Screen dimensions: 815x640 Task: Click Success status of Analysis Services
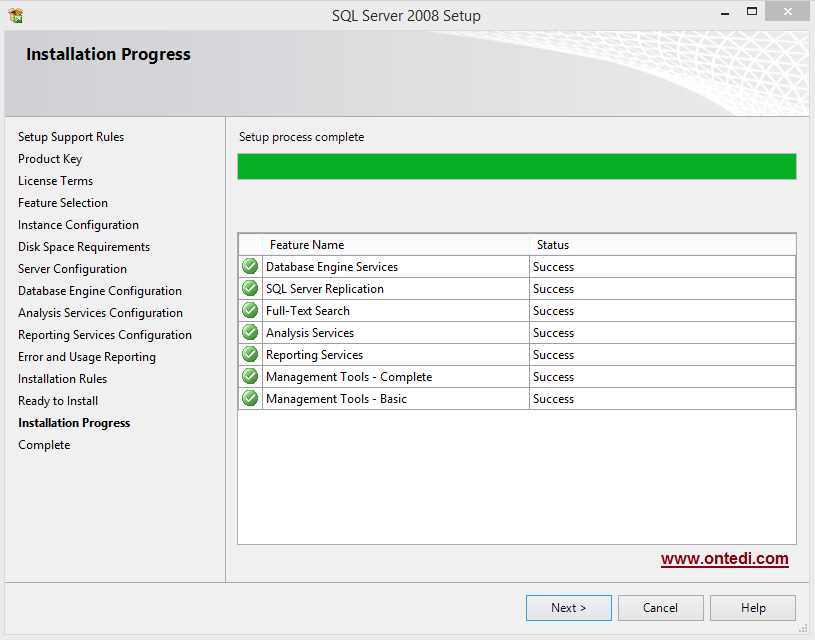click(x=554, y=333)
